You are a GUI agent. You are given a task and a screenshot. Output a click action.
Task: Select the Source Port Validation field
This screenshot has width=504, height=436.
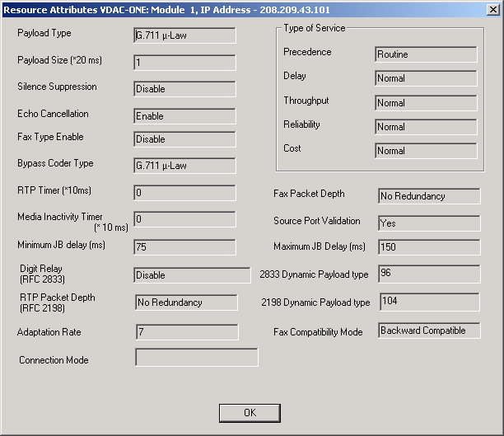[428, 223]
